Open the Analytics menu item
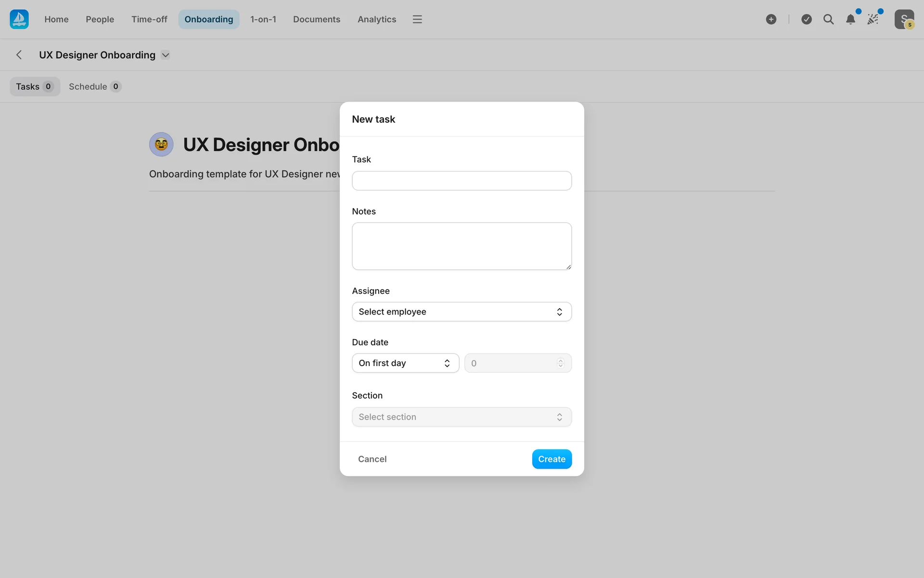This screenshot has height=578, width=924. tap(376, 19)
